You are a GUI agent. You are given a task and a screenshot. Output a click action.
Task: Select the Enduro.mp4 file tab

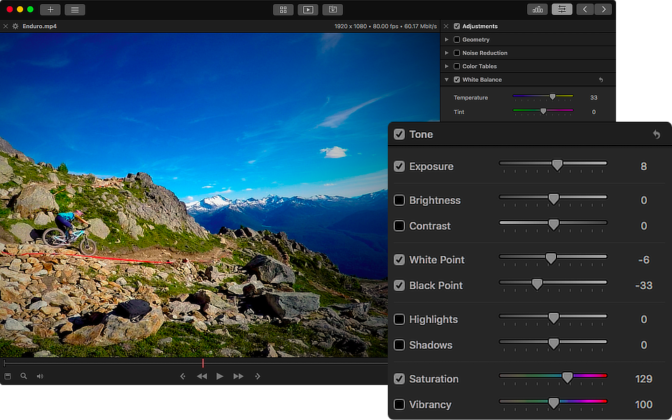(40, 26)
